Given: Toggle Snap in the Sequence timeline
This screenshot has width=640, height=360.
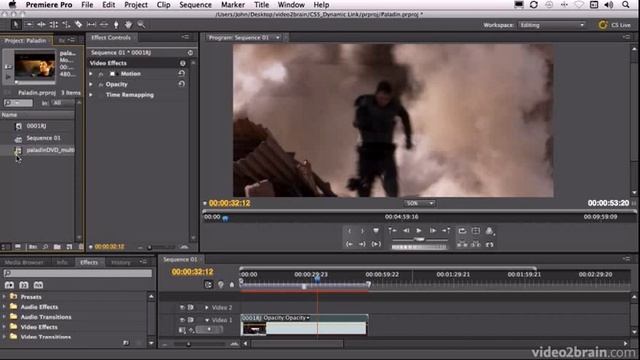Looking at the screenshot, I should (x=209, y=284).
